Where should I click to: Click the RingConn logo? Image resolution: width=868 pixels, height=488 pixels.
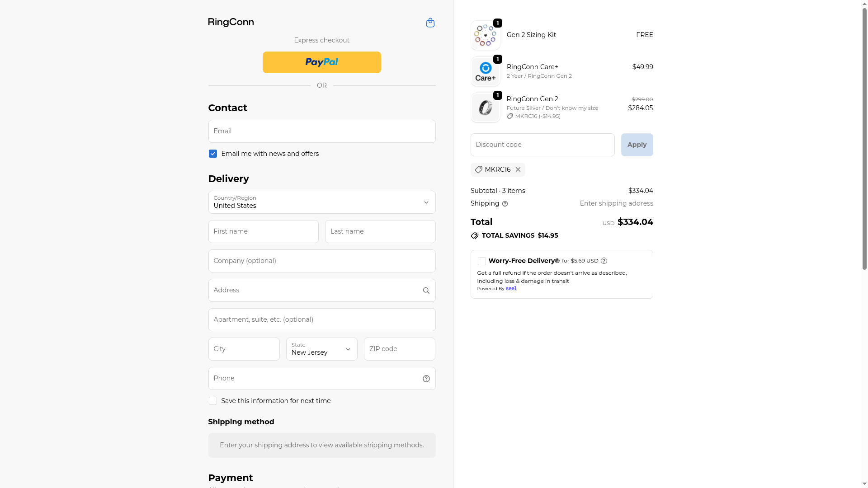coord(231,23)
